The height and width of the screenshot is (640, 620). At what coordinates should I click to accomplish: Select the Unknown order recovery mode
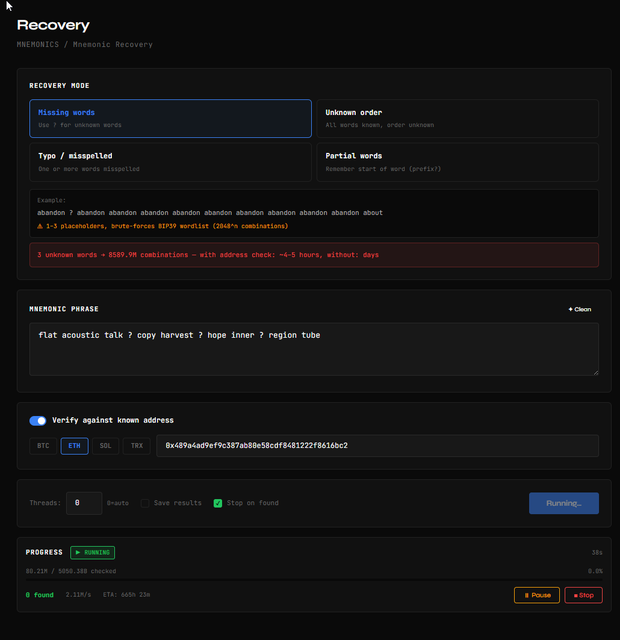pyautogui.click(x=458, y=118)
